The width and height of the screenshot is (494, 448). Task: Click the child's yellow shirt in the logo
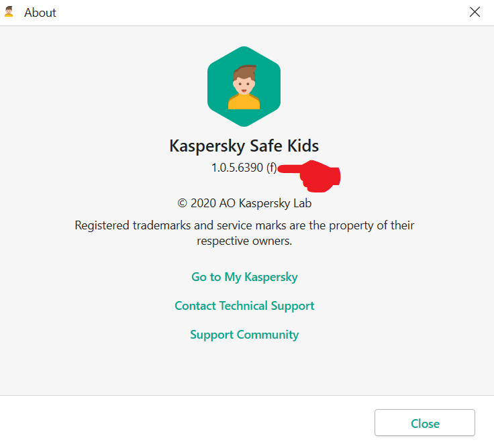coord(244,101)
